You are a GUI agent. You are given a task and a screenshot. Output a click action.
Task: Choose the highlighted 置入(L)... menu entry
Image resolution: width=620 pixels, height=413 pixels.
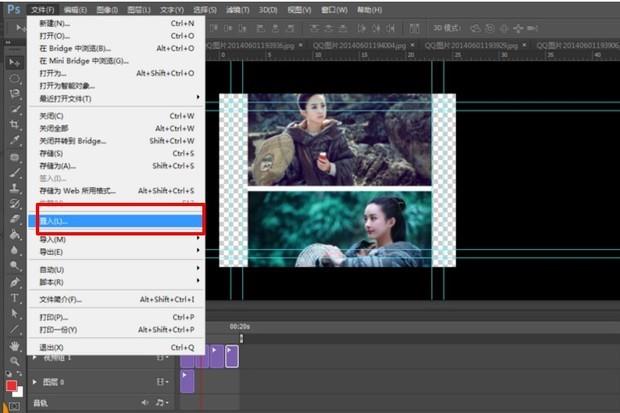(x=115, y=221)
